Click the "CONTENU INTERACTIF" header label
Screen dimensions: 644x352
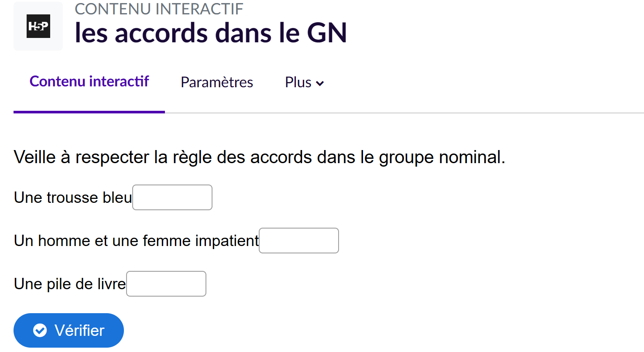tap(159, 9)
